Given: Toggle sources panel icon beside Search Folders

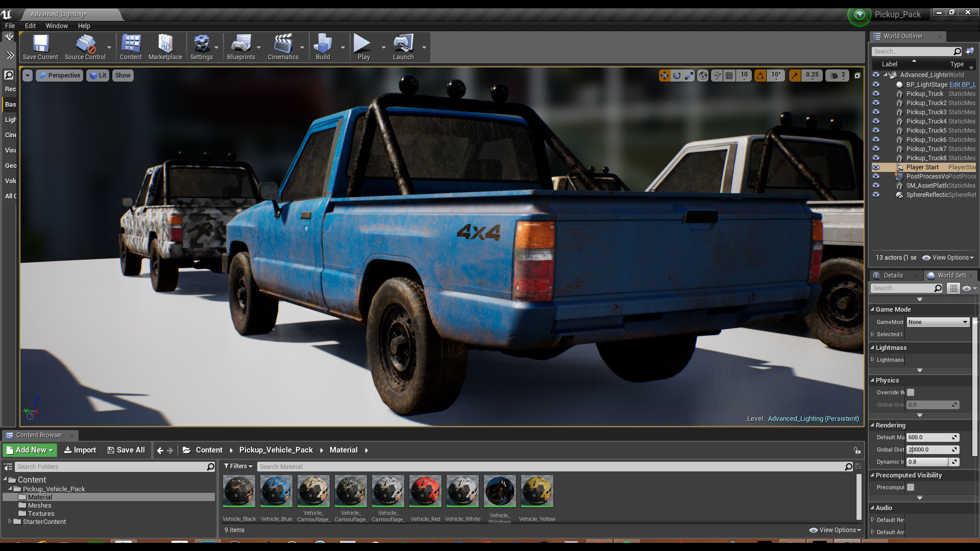Looking at the screenshot, I should 8,467.
